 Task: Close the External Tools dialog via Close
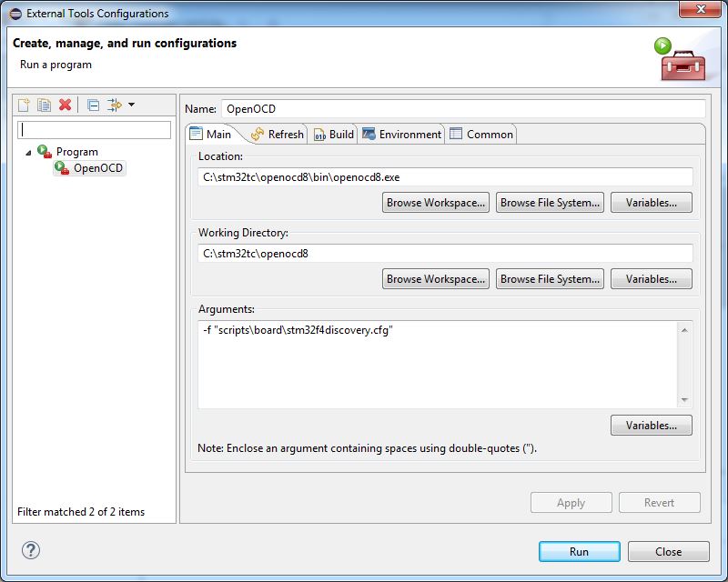(x=669, y=551)
